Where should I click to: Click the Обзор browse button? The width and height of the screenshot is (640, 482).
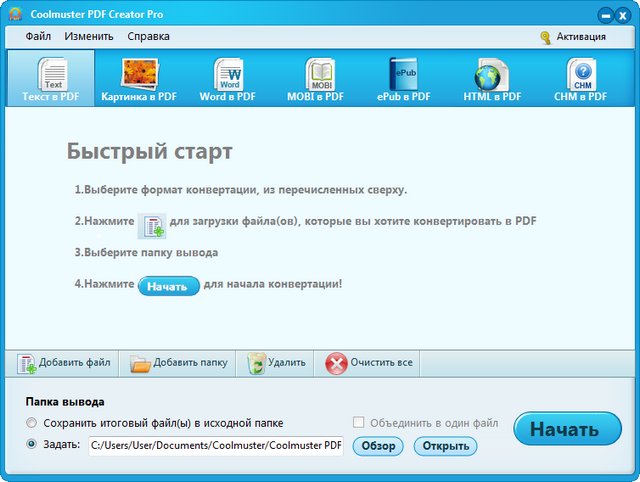click(379, 446)
